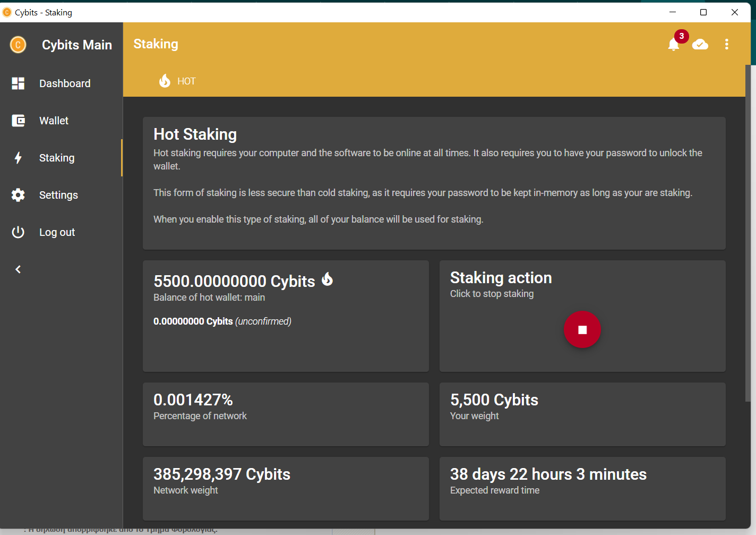Screen dimensions: 756x535
Task: Switch to the HOT tab
Action: click(177, 81)
